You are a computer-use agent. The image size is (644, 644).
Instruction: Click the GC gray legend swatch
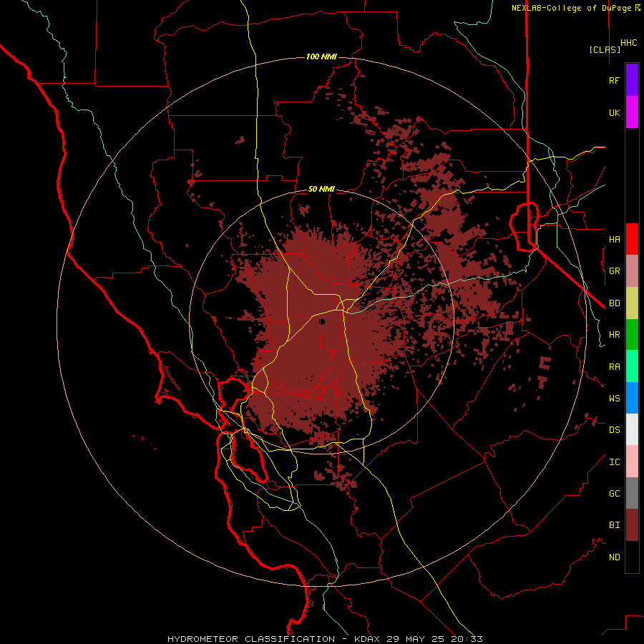pos(632,493)
